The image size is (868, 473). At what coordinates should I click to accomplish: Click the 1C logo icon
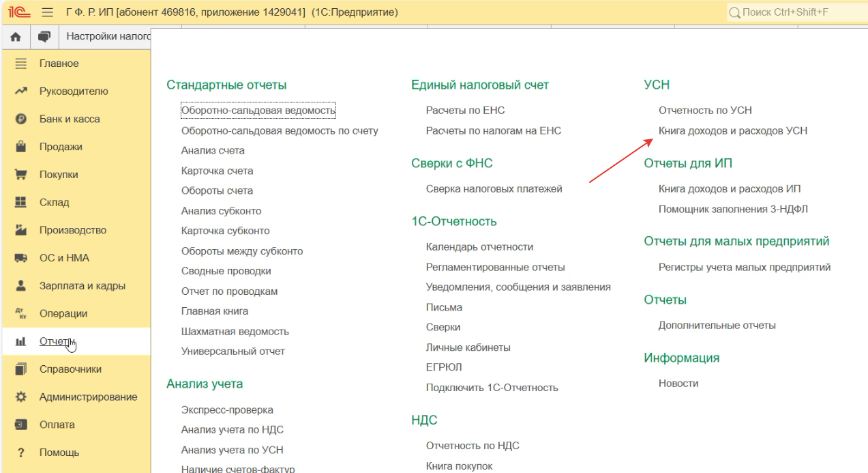pyautogui.click(x=19, y=12)
